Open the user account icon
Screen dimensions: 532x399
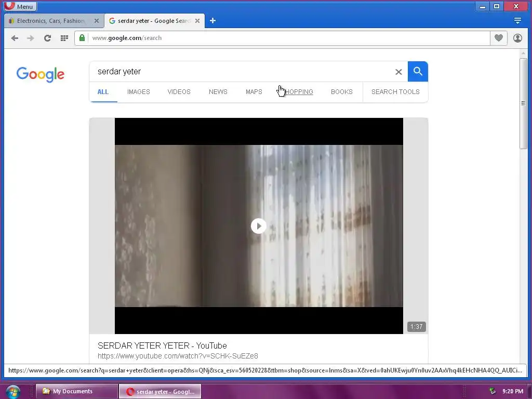pos(517,38)
